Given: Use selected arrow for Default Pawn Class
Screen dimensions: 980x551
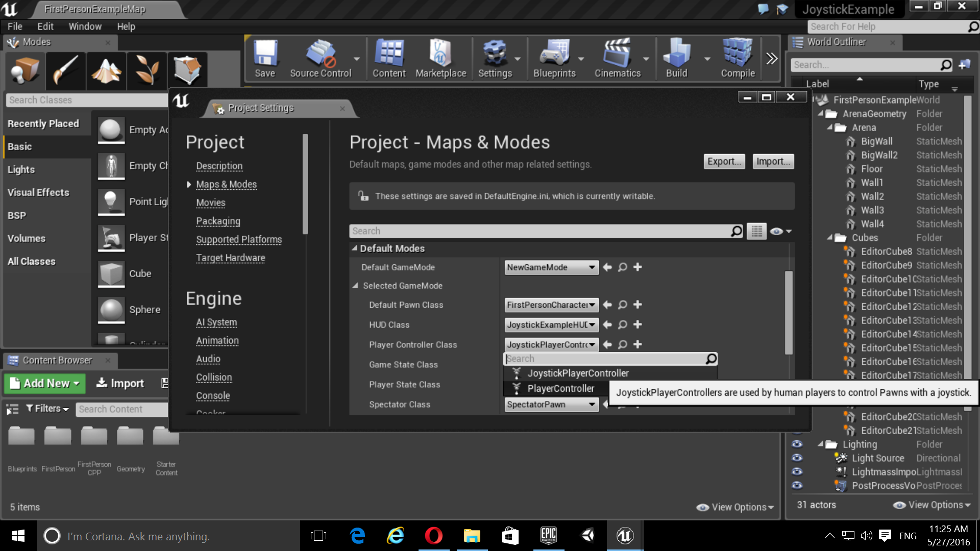Looking at the screenshot, I should click(x=607, y=305).
